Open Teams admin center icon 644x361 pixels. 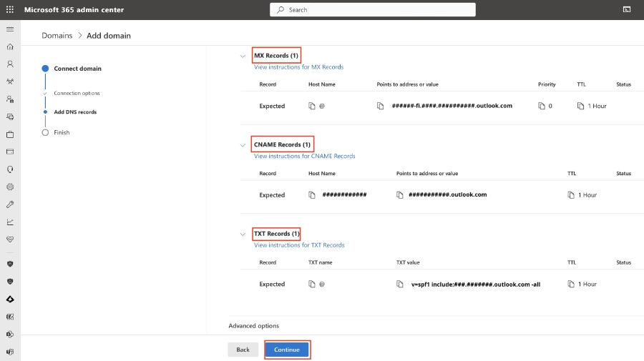pos(10,352)
